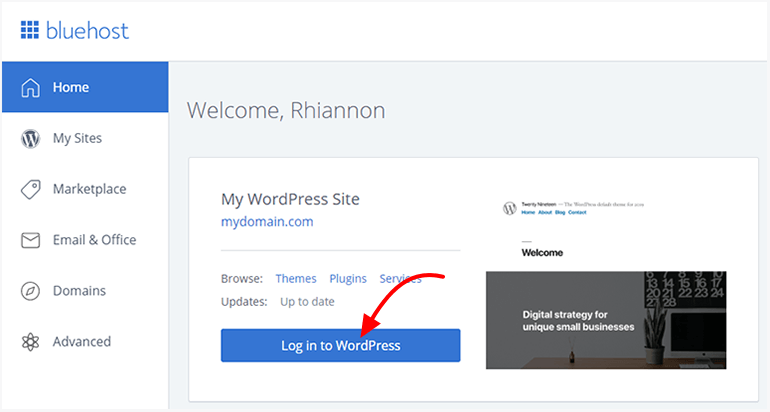
Task: Click WordPress logo in site preview
Action: tap(510, 208)
